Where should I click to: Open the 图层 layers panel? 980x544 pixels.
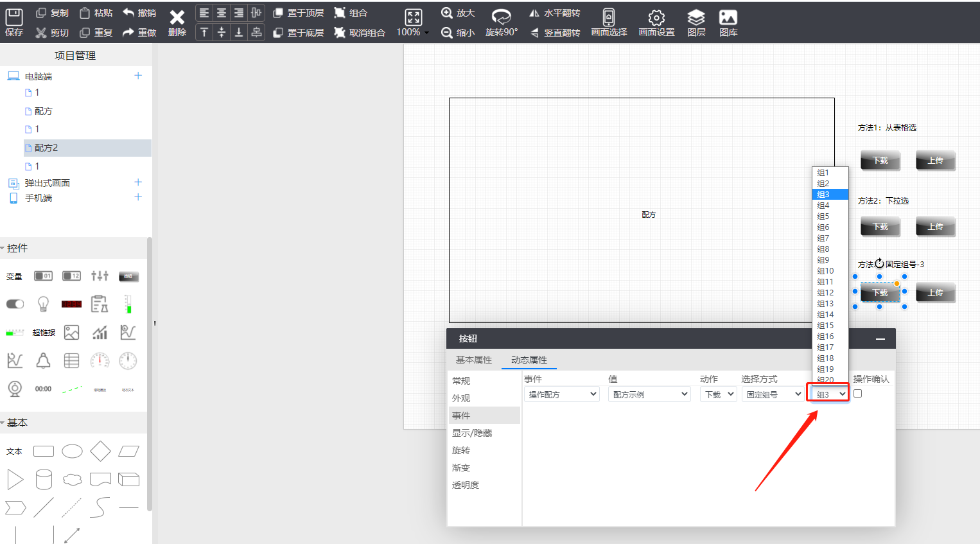tap(696, 22)
